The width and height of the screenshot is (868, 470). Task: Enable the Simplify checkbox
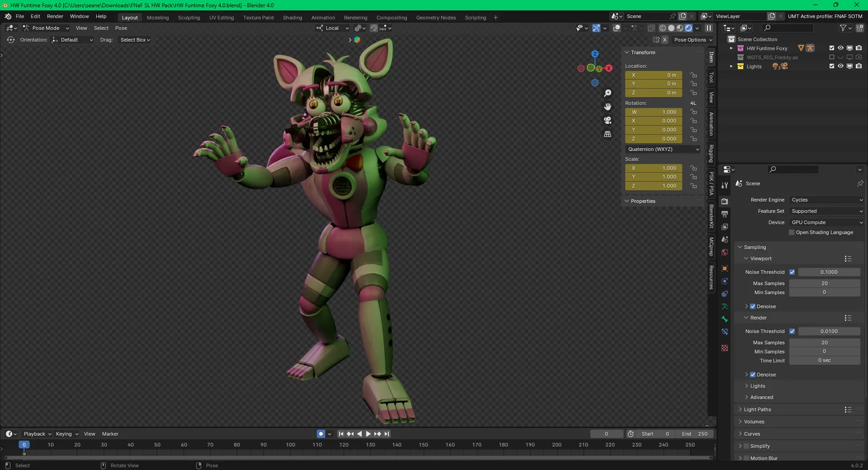coord(746,446)
